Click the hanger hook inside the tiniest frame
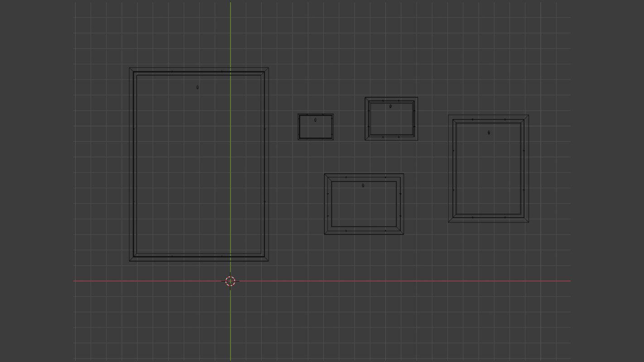 (315, 120)
